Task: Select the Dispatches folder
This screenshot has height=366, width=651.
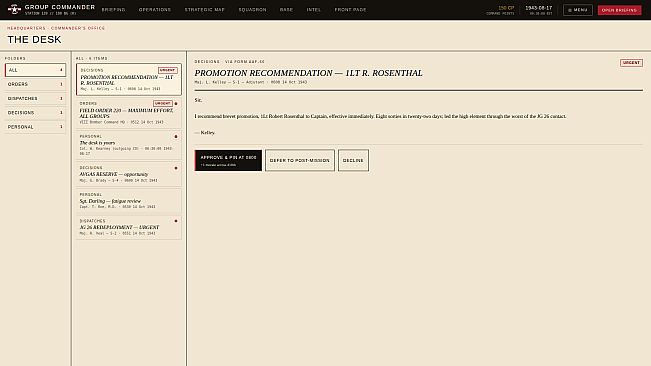Action: [x=35, y=98]
